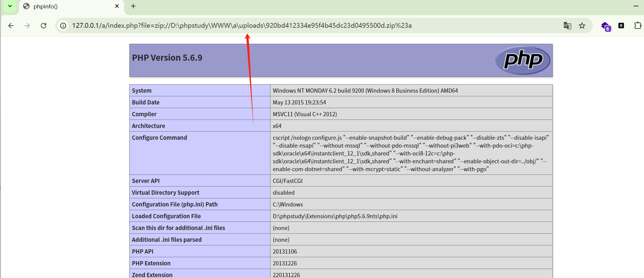Select 'Loaded Configuration File' row label
The width and height of the screenshot is (644, 278).
(x=166, y=216)
